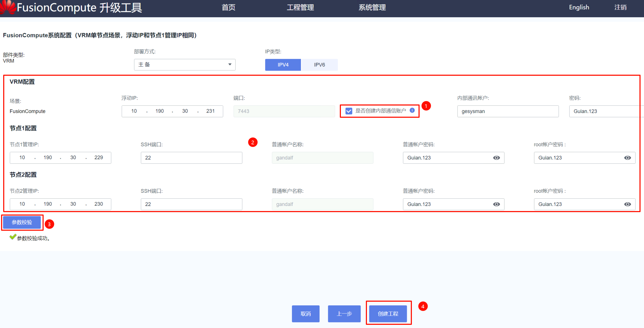Reveal node 1 root account password
The height and width of the screenshot is (328, 644).
pyautogui.click(x=627, y=158)
